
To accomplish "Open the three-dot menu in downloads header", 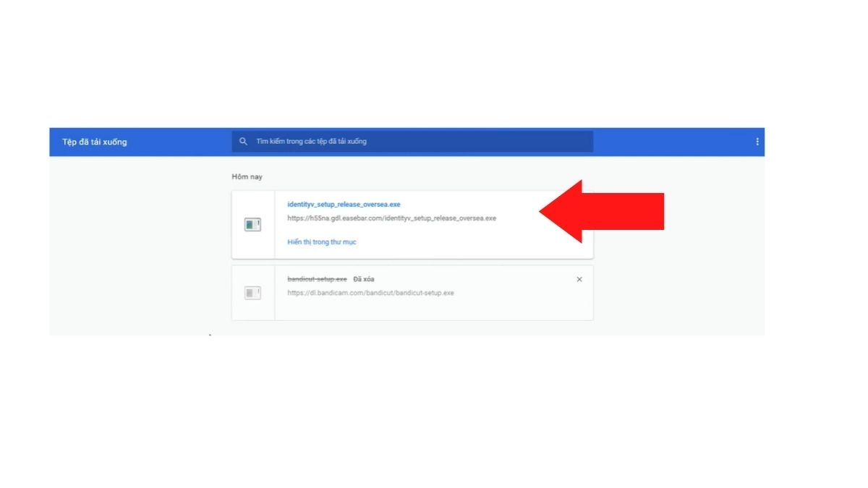I will tap(757, 142).
